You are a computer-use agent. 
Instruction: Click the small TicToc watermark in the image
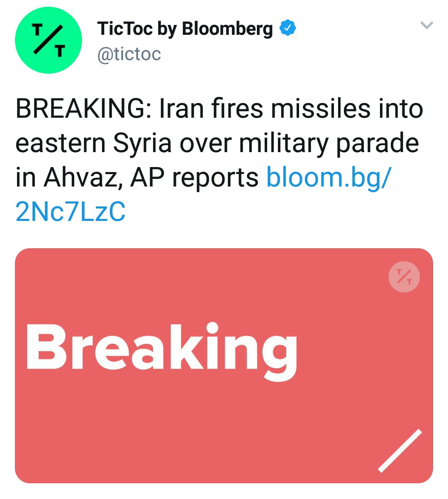coord(404,276)
